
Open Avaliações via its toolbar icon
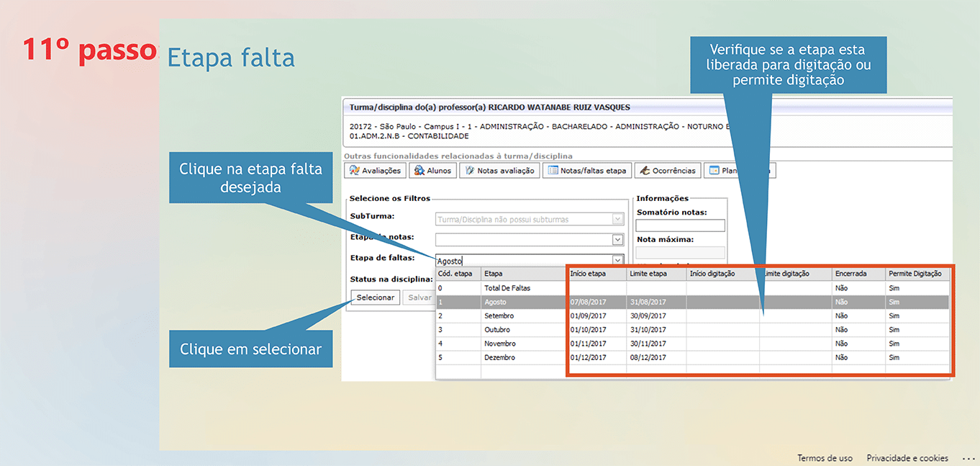[354, 171]
